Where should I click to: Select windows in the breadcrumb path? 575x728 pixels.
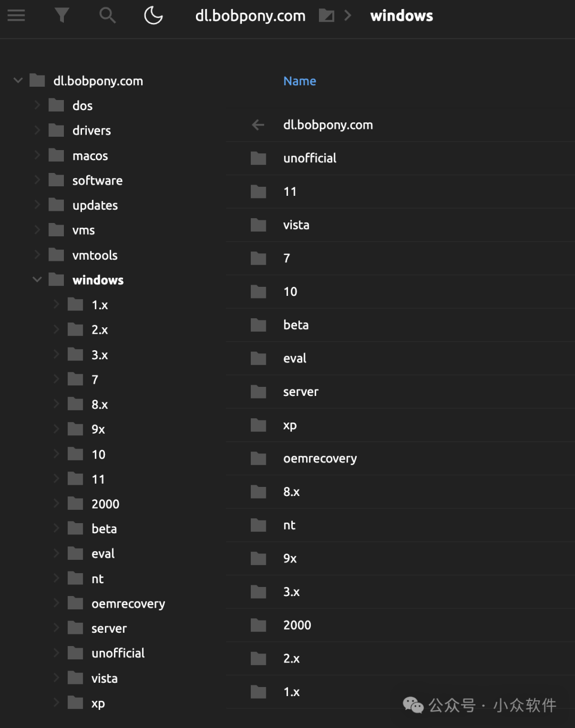coord(401,16)
